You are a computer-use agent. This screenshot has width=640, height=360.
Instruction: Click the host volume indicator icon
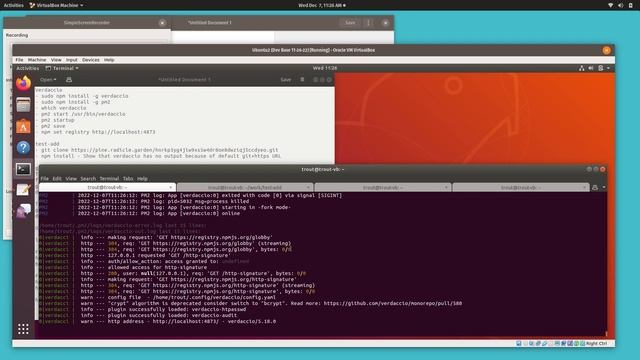pos(620,5)
